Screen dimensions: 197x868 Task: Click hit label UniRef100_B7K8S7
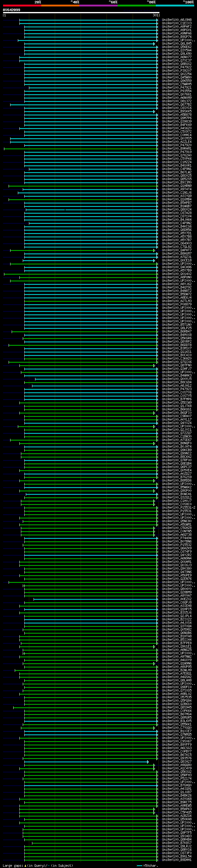pos(177,843)
